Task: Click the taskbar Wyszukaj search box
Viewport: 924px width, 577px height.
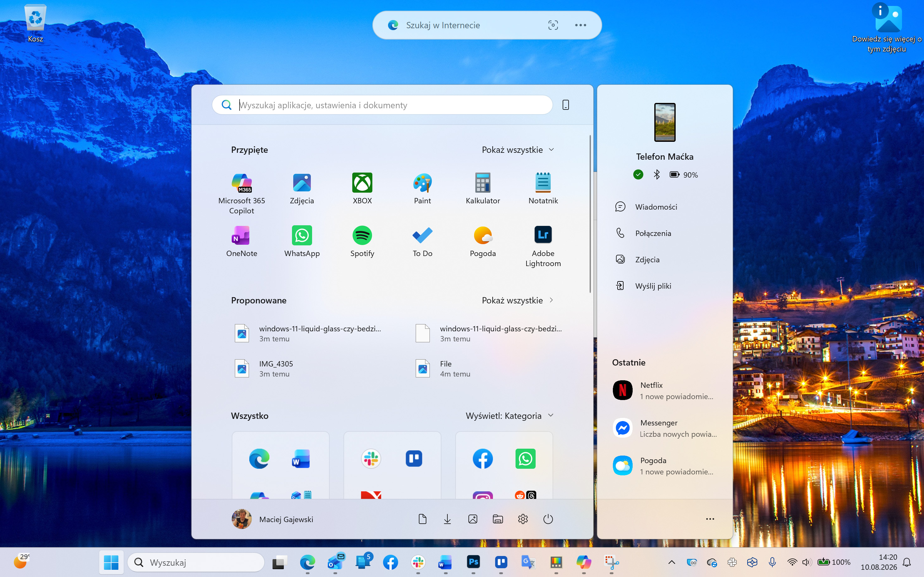Action: point(196,562)
